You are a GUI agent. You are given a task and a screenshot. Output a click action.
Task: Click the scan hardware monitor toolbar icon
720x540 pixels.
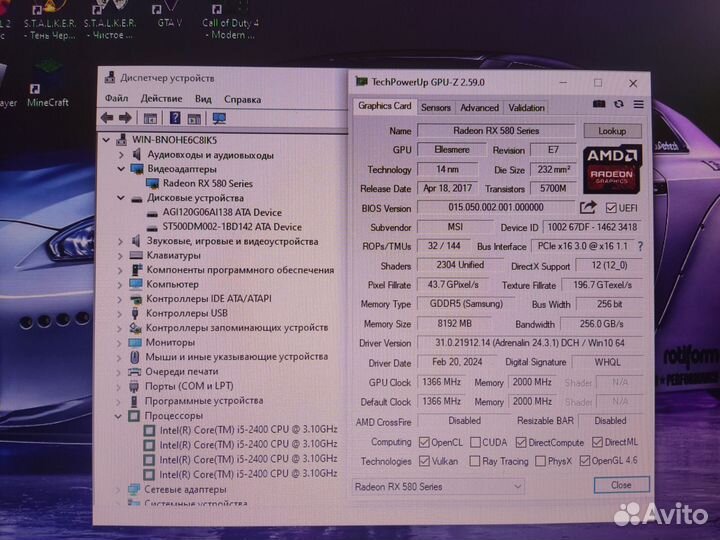pos(219,118)
